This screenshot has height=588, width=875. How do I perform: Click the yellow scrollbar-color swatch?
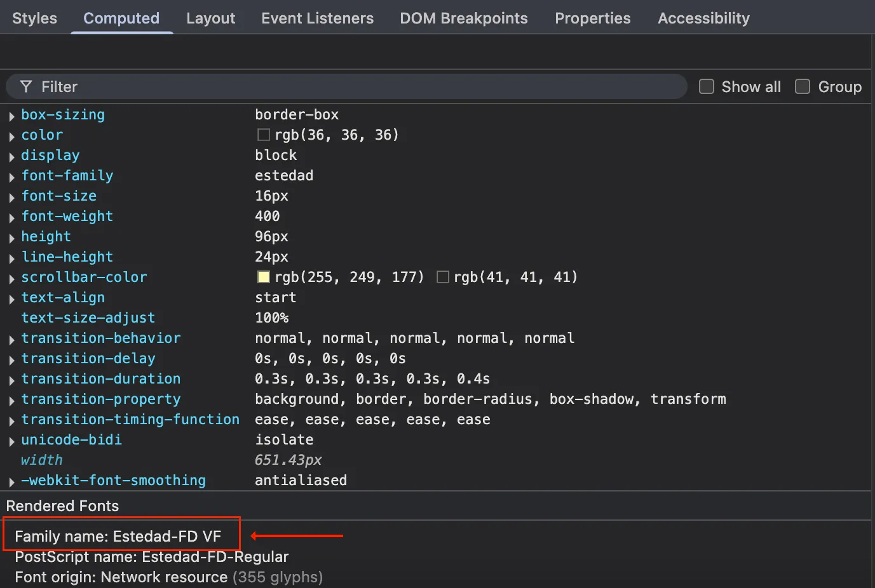[x=263, y=277]
